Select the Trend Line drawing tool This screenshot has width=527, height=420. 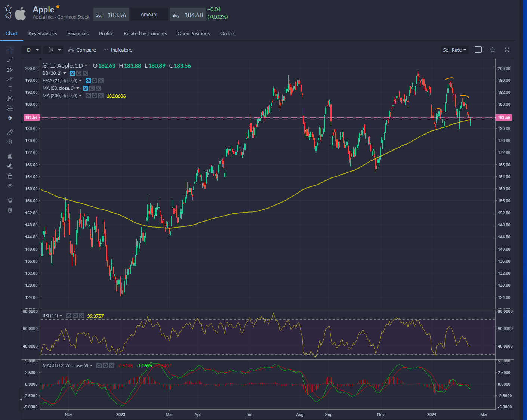click(10, 59)
